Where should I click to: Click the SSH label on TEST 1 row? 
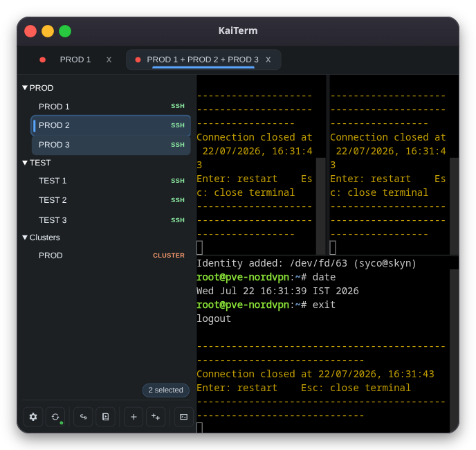pyautogui.click(x=178, y=181)
